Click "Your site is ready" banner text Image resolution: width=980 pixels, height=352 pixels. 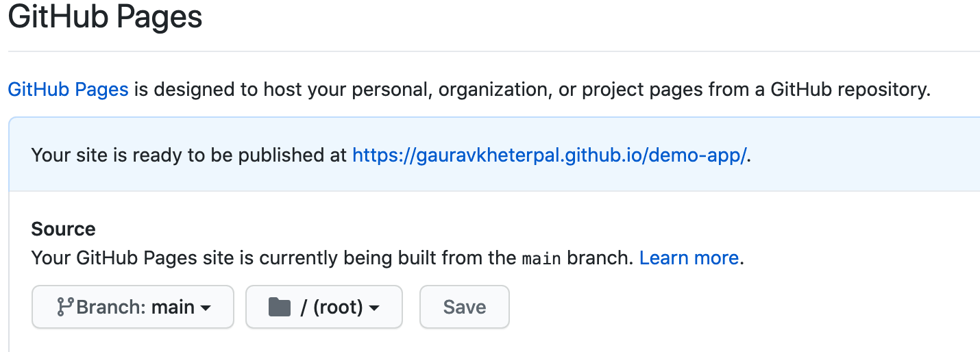(189, 155)
